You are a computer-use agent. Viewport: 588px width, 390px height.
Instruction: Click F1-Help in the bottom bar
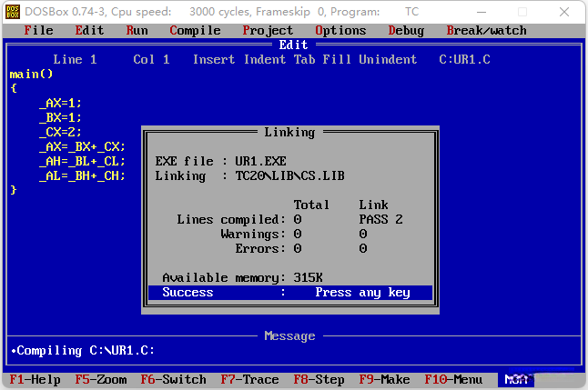pos(35,379)
